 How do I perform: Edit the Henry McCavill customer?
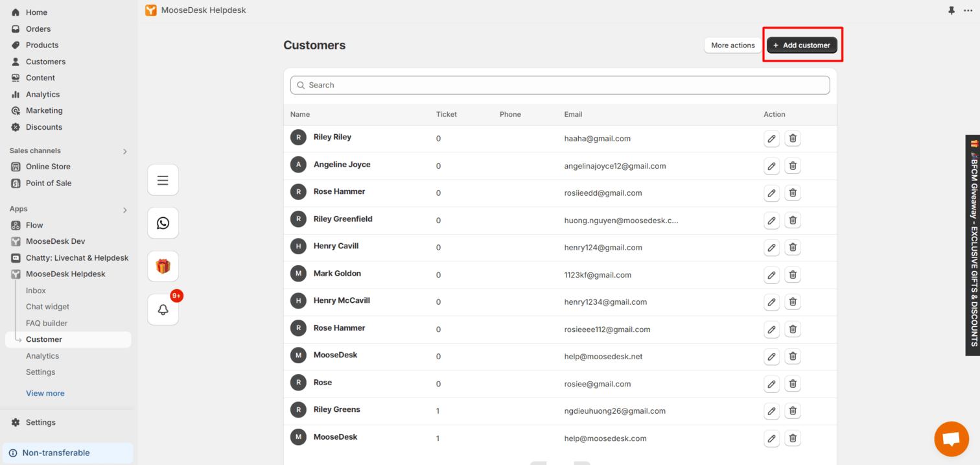771,302
